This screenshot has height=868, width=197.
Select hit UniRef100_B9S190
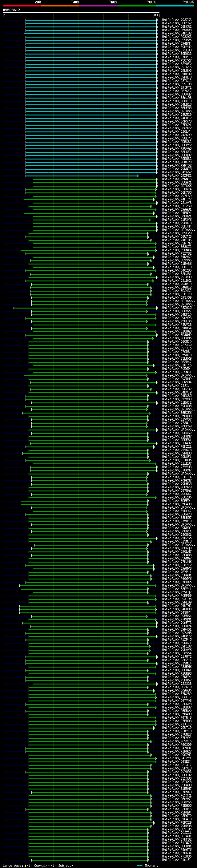pyautogui.click(x=177, y=84)
